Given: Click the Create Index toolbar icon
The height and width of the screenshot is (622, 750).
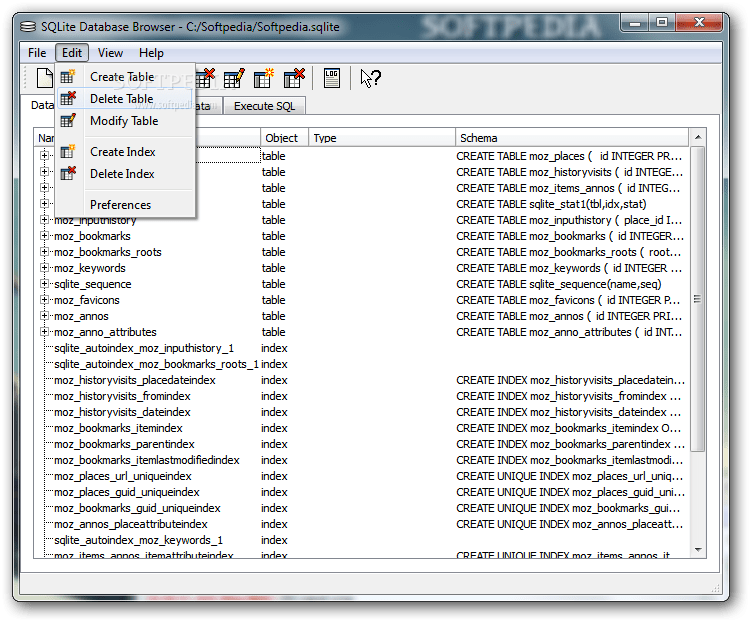Looking at the screenshot, I should [x=264, y=78].
